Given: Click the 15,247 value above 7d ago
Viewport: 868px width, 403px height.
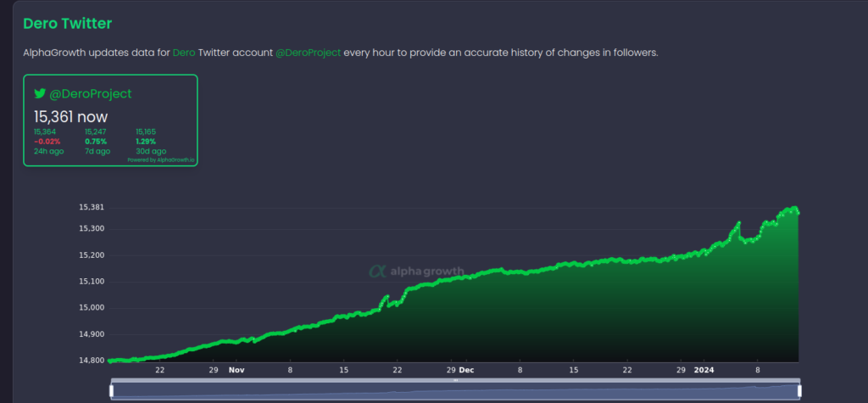Looking at the screenshot, I should tap(95, 132).
